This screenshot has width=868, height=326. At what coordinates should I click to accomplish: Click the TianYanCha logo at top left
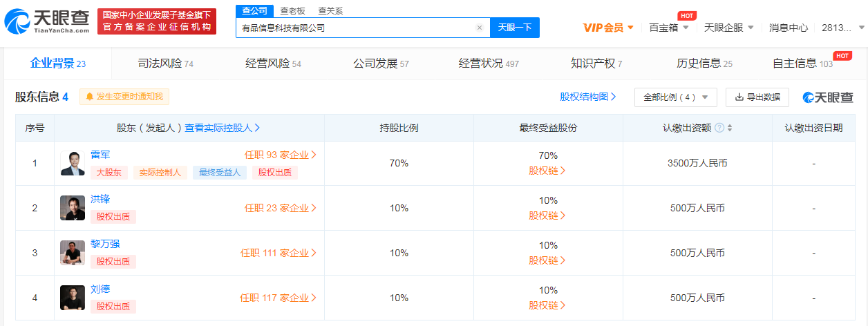tap(47, 22)
